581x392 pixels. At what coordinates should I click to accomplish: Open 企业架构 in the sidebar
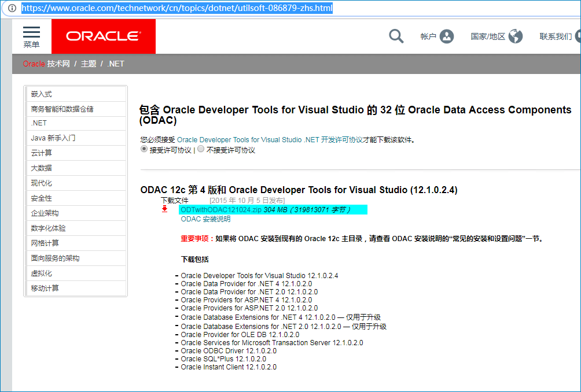pos(76,213)
